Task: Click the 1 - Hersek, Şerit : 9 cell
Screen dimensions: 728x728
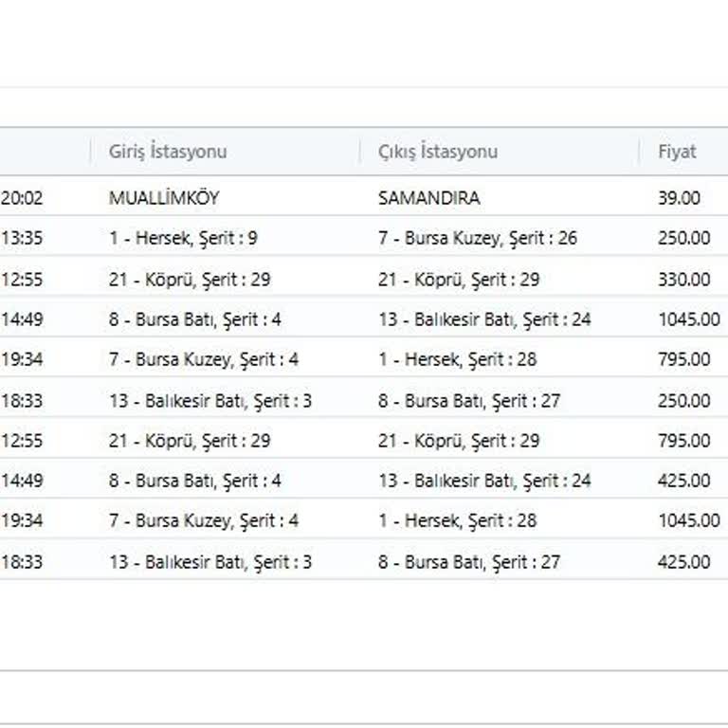Action: [x=183, y=239]
